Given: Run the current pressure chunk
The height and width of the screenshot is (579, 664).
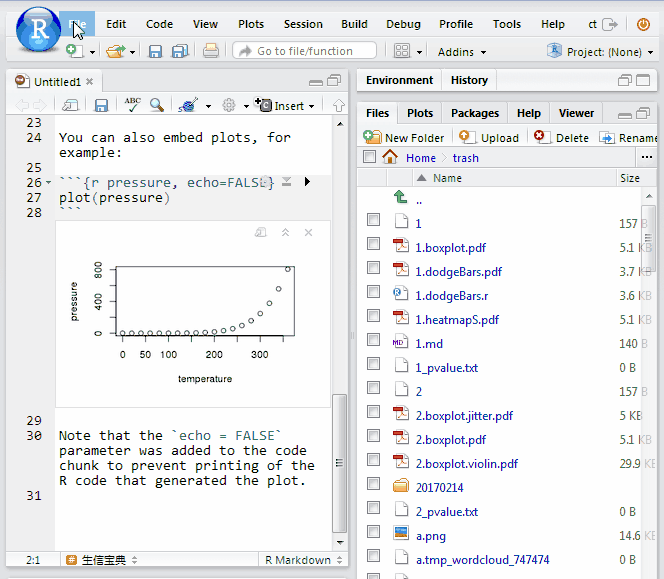Looking at the screenshot, I should click(x=307, y=182).
